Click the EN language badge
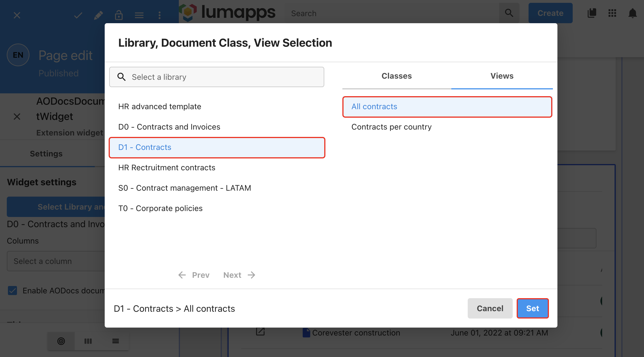The image size is (644, 357). (x=18, y=55)
